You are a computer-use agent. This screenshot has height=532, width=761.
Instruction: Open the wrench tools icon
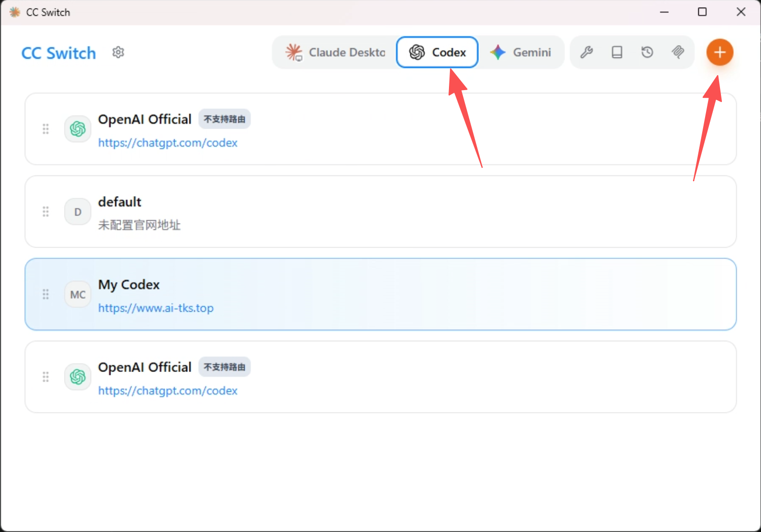[586, 52]
